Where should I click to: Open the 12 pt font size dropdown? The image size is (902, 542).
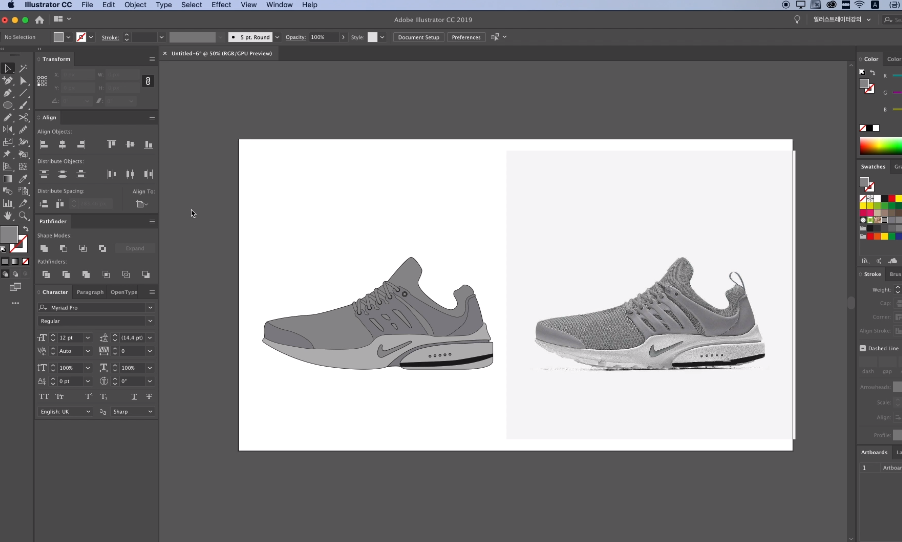coord(87,338)
